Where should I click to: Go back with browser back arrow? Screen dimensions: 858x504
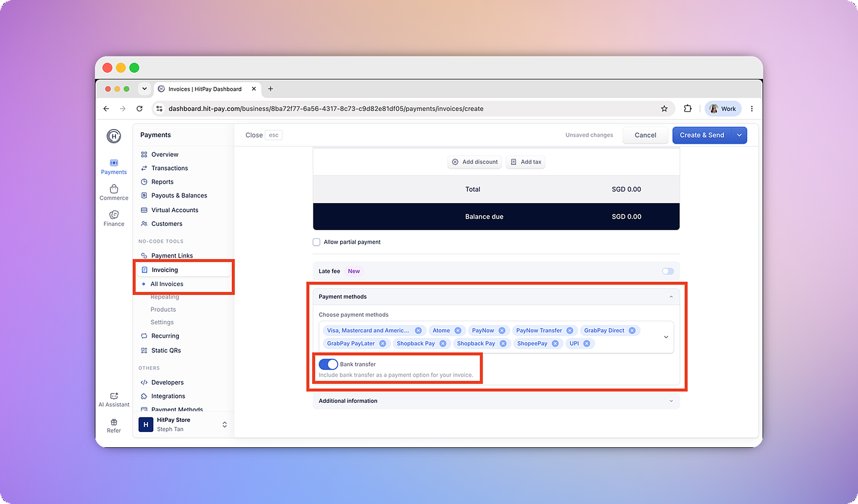(106, 109)
